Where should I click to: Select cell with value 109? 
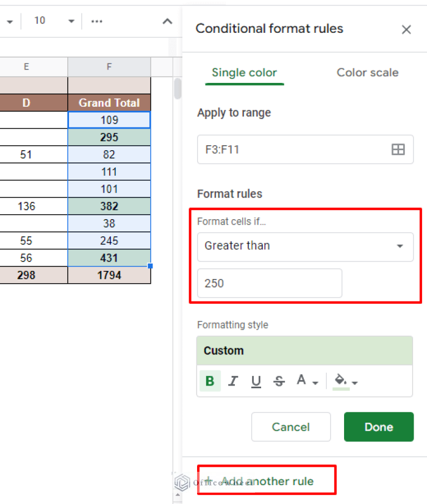109,120
